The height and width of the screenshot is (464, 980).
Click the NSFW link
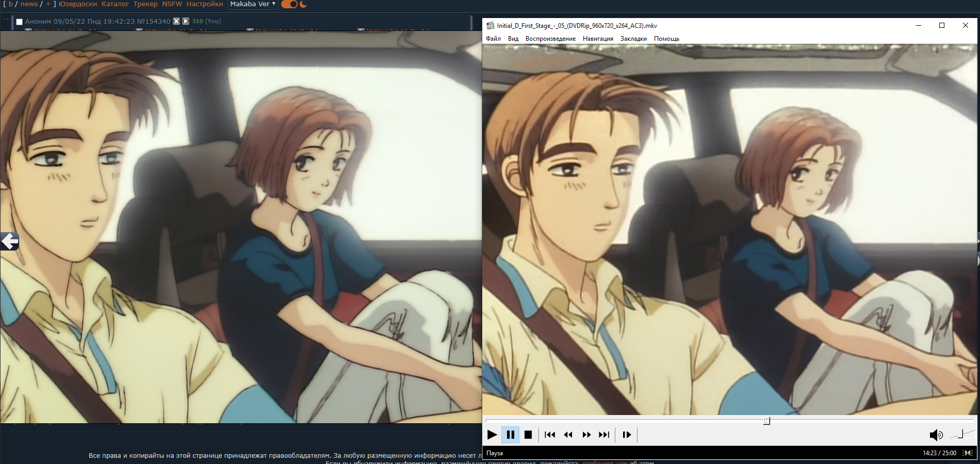[x=172, y=4]
